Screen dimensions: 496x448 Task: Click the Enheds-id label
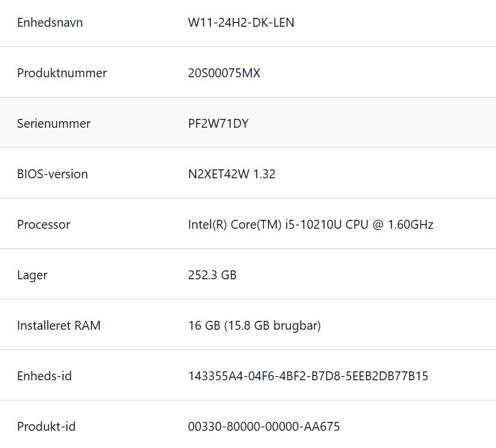(45, 376)
